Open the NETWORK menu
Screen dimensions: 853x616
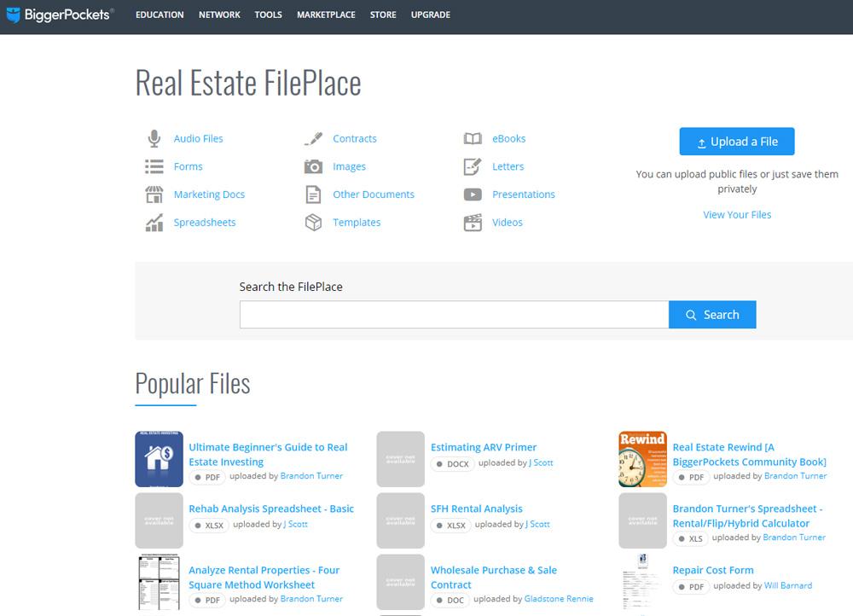pos(219,15)
